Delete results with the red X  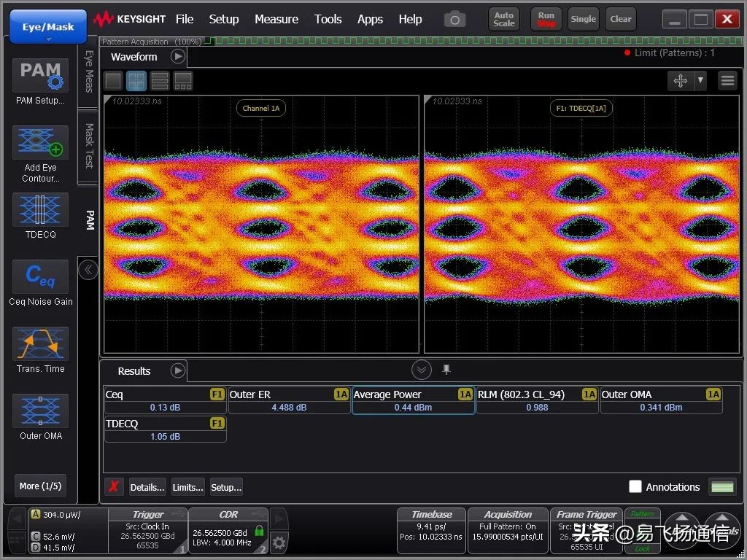pyautogui.click(x=113, y=487)
